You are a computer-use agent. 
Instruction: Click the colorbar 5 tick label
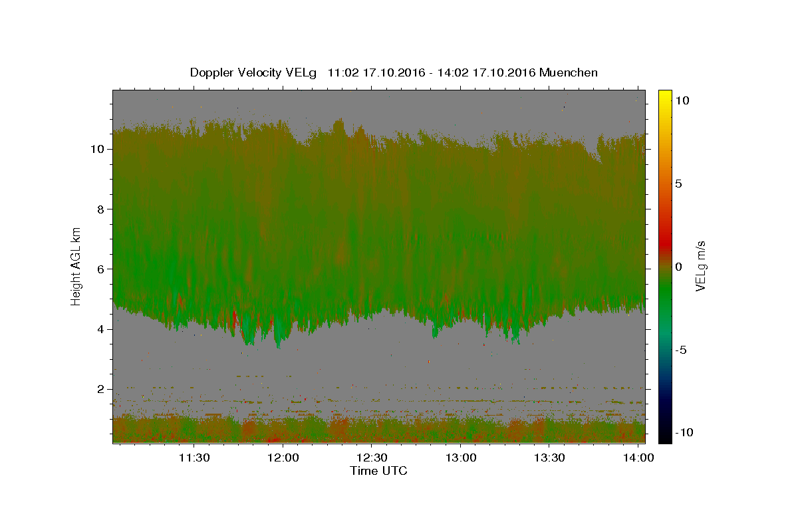pyautogui.click(x=678, y=184)
